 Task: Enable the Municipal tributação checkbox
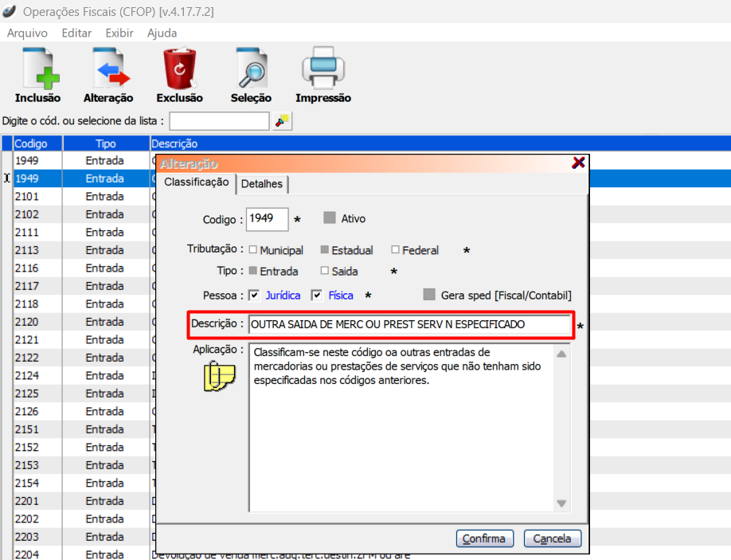click(x=252, y=250)
